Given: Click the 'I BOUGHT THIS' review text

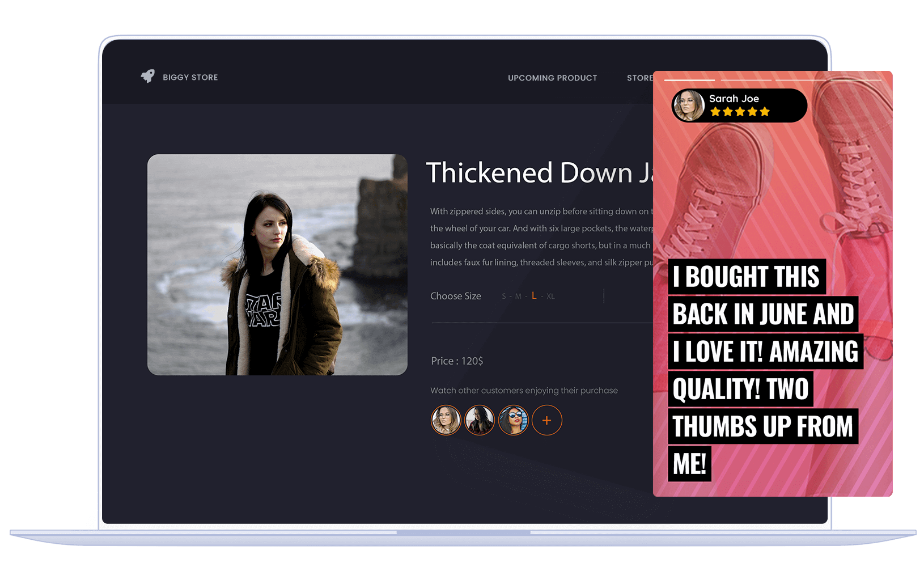Looking at the screenshot, I should 746,277.
